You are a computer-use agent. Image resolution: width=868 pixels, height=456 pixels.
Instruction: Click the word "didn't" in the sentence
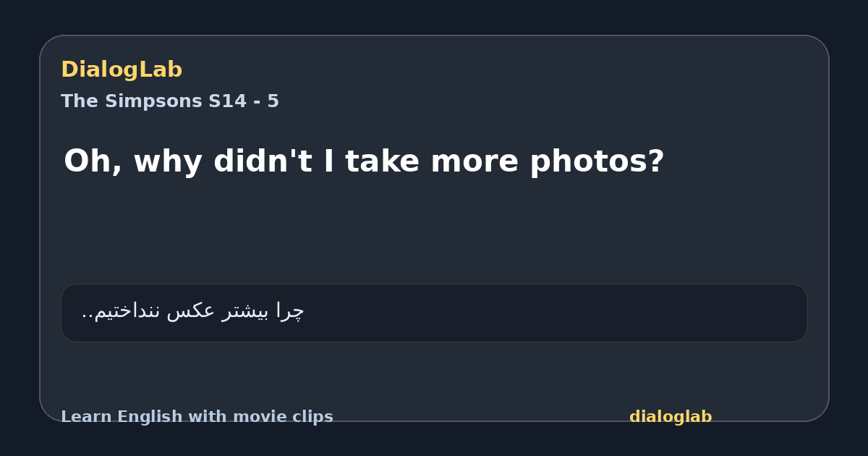(263, 161)
